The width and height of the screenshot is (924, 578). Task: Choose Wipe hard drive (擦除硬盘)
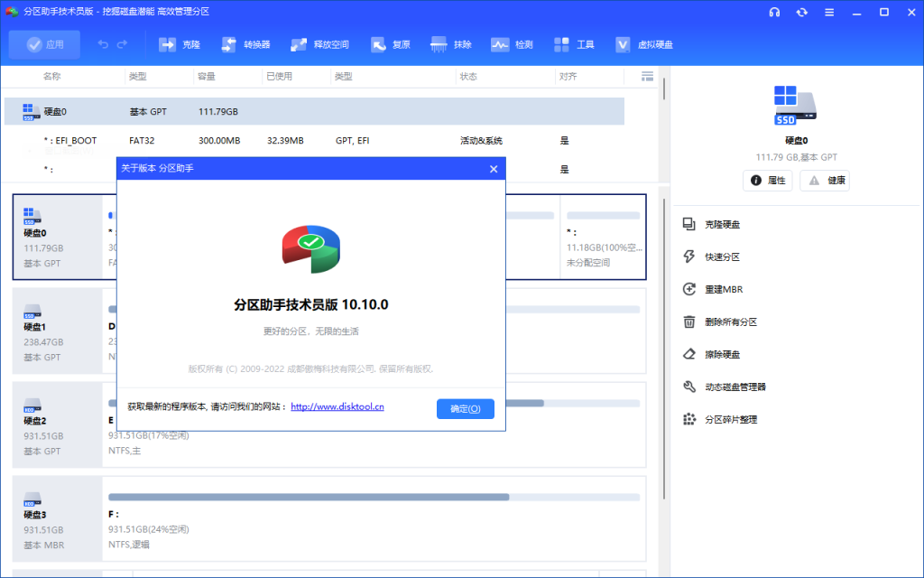coord(711,354)
